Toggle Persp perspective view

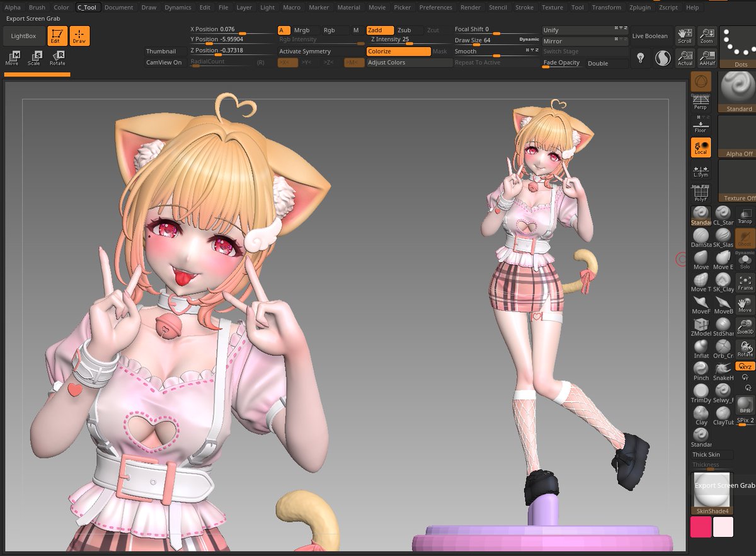(701, 103)
